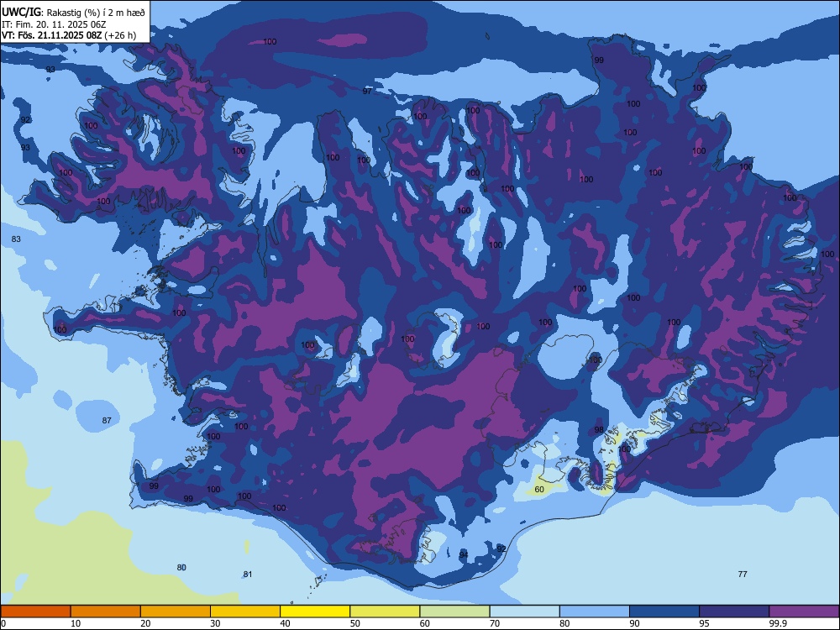The height and width of the screenshot is (630, 840).
Task: Click the init time line 'IT: Fim. 20. 11. 2025 06Z'
Action: [54, 24]
